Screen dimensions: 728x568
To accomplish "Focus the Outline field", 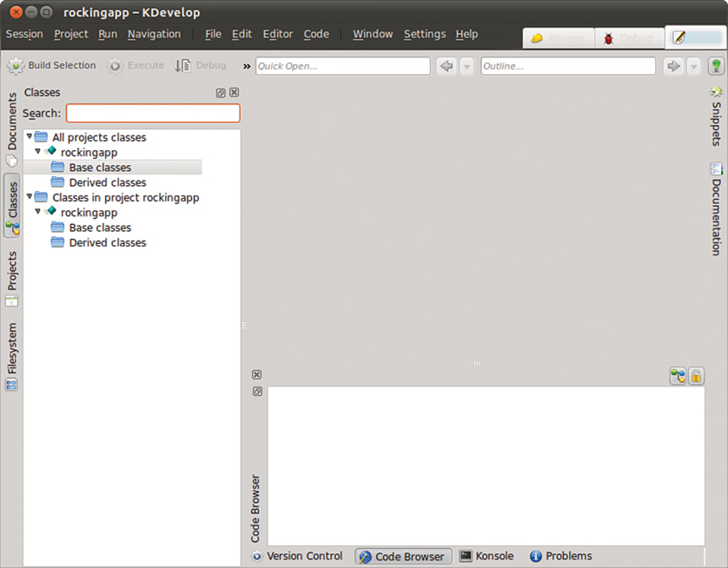I will click(x=568, y=66).
